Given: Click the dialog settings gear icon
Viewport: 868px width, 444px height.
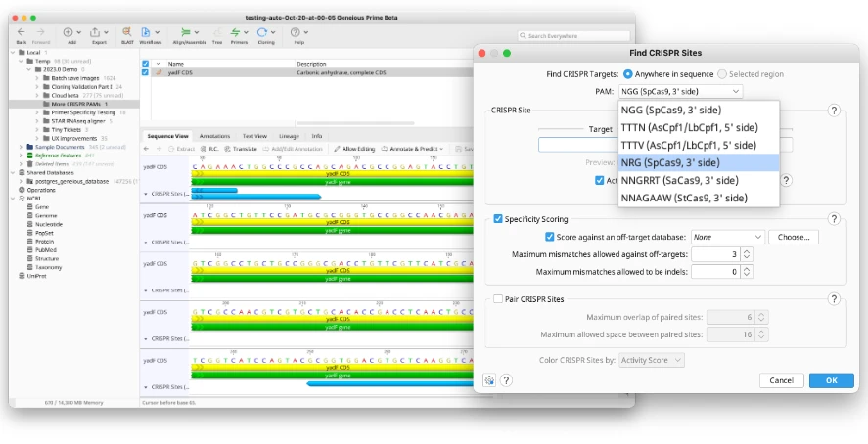Looking at the screenshot, I should point(489,380).
